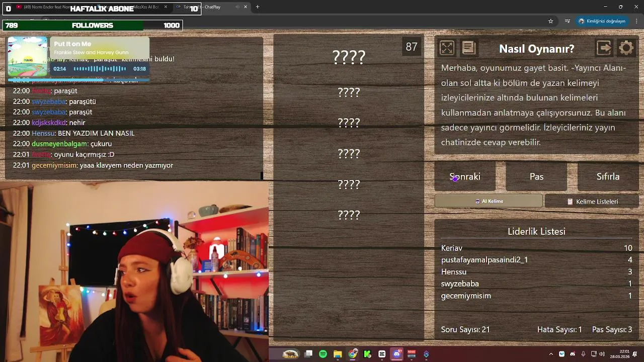Skip the word using Pas
644x362 pixels.
[536, 176]
